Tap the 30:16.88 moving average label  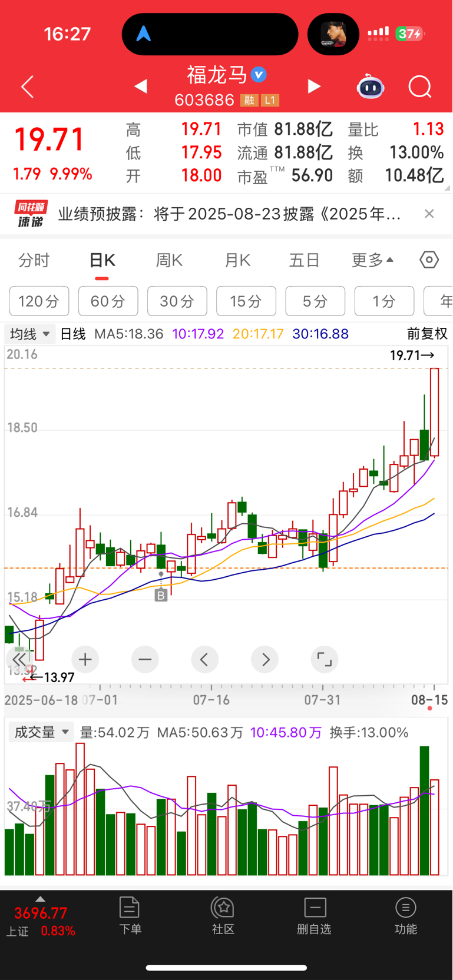(x=320, y=334)
